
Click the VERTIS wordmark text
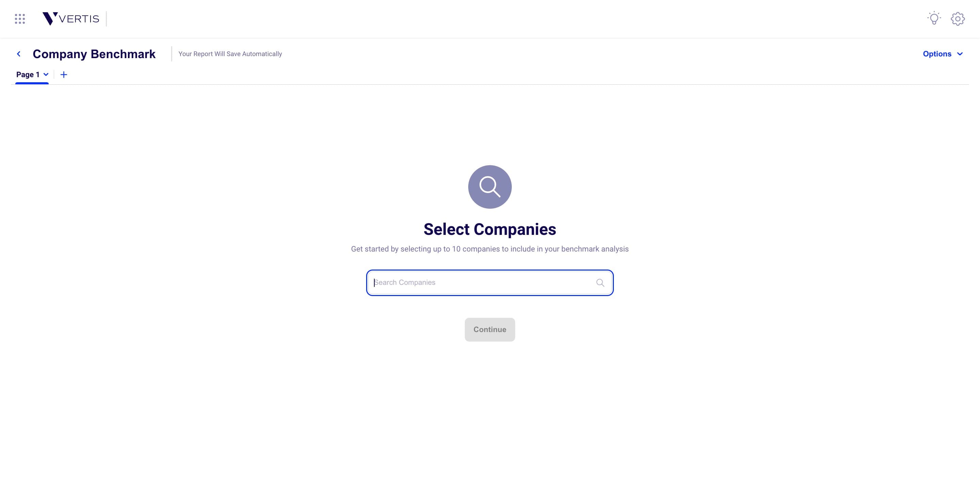point(79,19)
